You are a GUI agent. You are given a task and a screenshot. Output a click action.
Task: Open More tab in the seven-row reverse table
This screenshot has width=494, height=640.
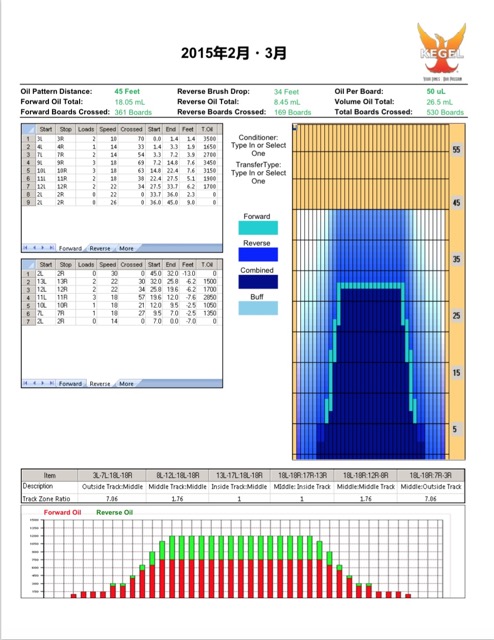point(126,384)
